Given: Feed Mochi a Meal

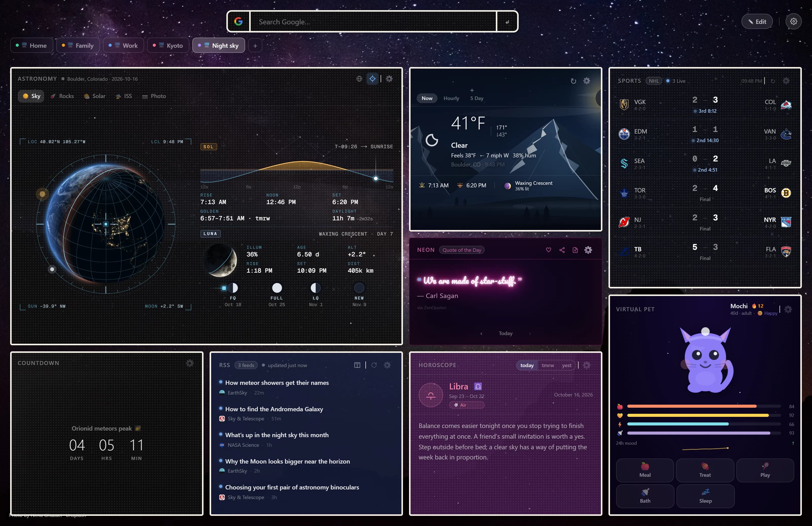Looking at the screenshot, I should pos(645,470).
